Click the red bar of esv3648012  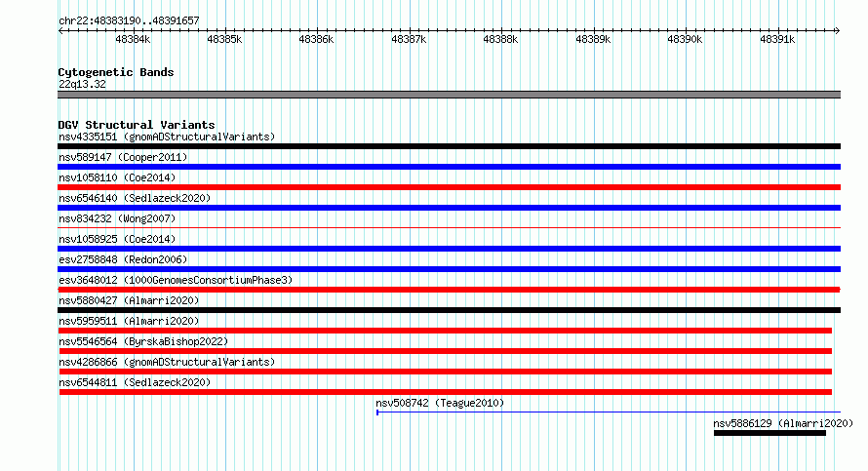tap(449, 290)
